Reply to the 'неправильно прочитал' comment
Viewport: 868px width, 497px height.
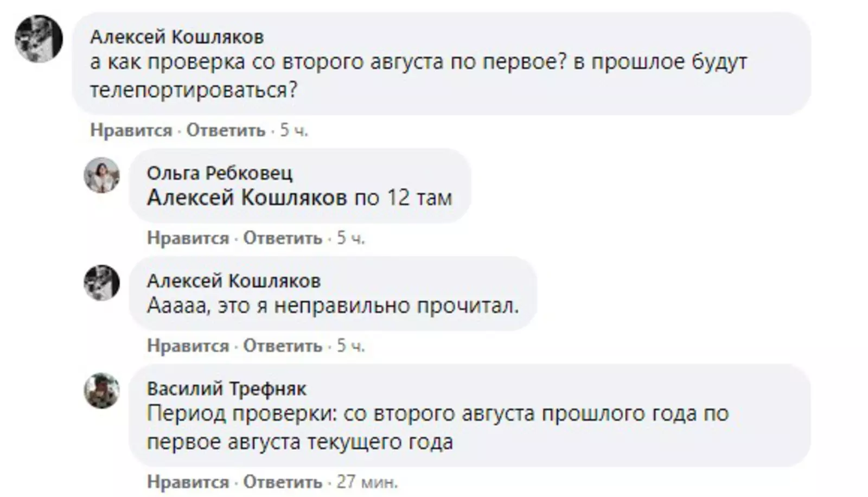click(282, 346)
